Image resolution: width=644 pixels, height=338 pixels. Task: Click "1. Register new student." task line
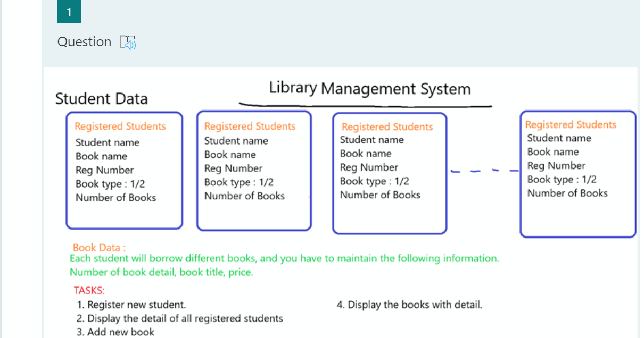point(131,305)
